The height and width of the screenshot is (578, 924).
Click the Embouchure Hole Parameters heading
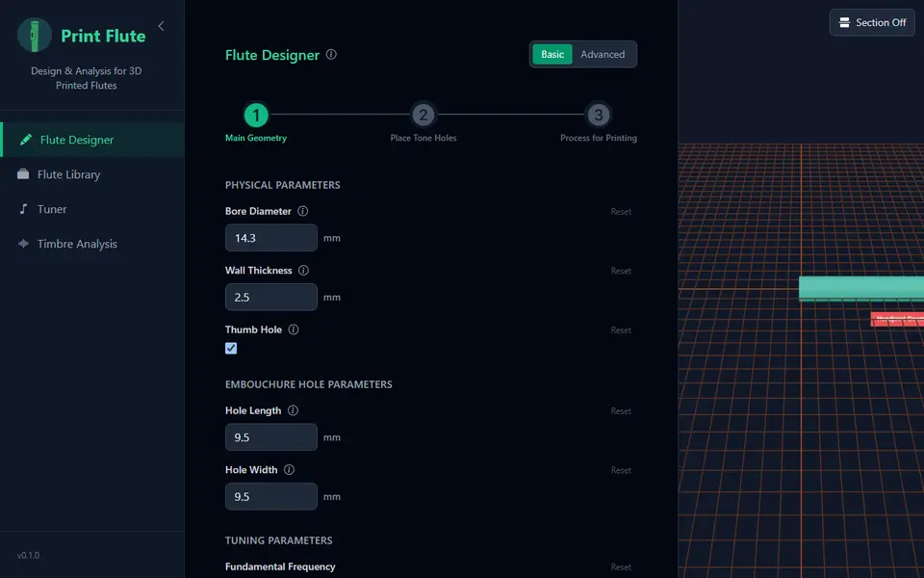pos(308,384)
